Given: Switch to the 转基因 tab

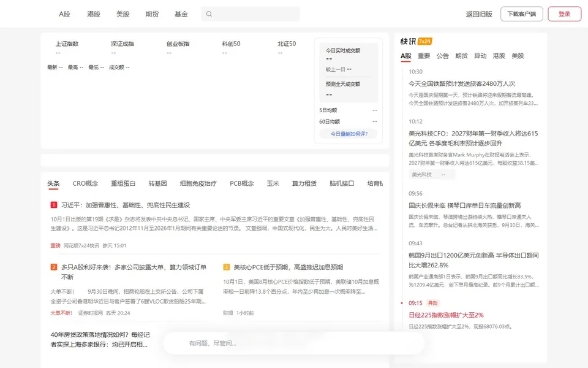Looking at the screenshot, I should click(x=157, y=183).
